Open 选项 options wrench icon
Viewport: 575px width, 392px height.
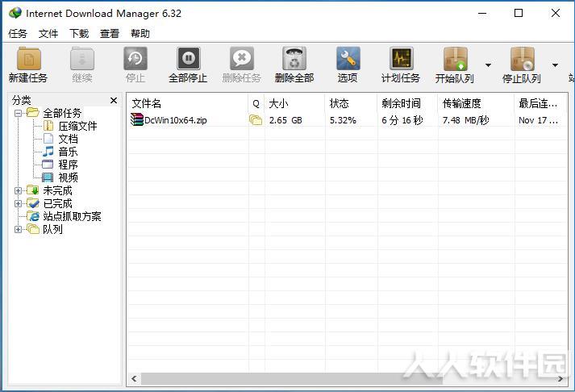click(348, 58)
